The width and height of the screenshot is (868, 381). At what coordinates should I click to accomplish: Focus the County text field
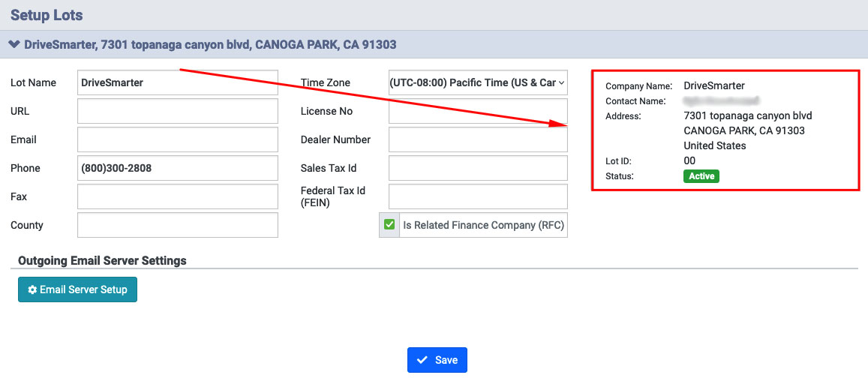click(177, 225)
